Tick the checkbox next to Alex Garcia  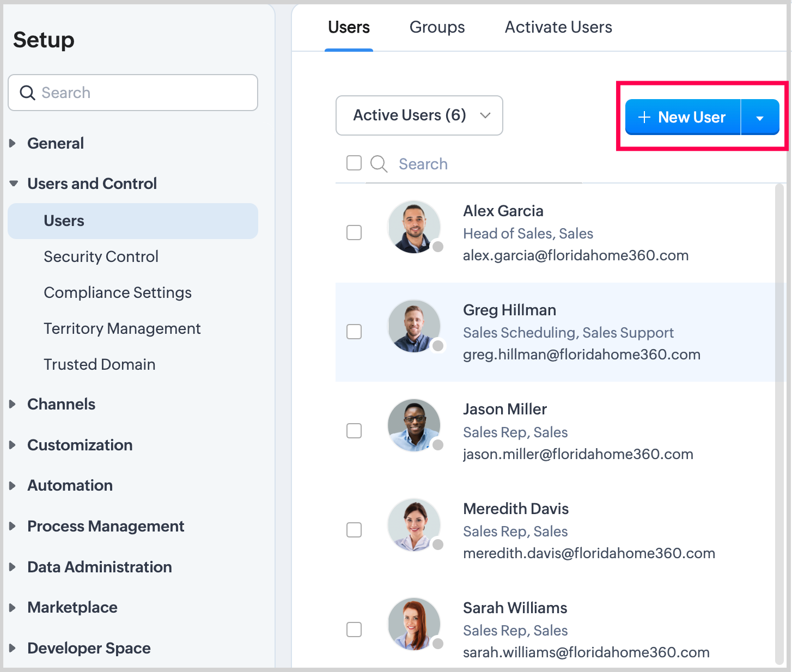point(354,233)
